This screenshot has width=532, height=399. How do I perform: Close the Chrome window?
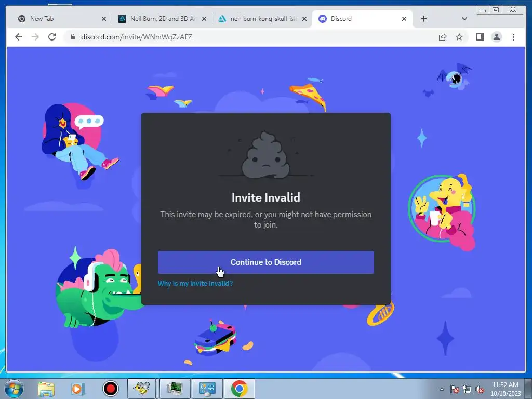[x=513, y=10]
